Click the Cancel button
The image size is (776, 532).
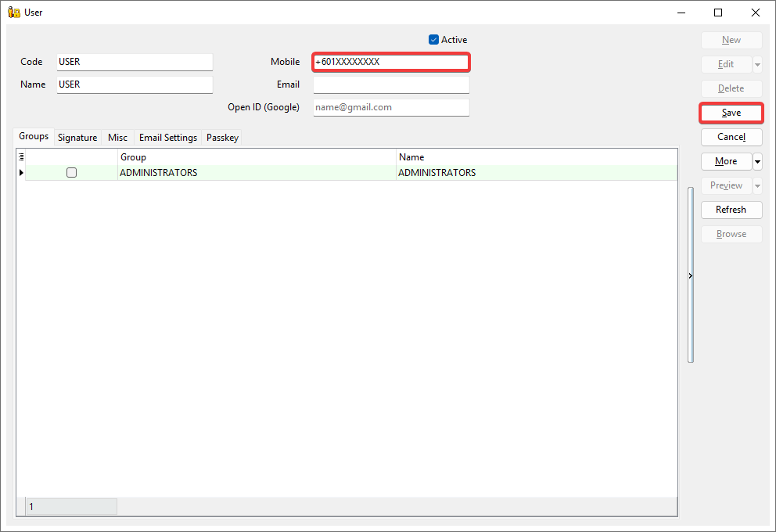[x=731, y=137]
